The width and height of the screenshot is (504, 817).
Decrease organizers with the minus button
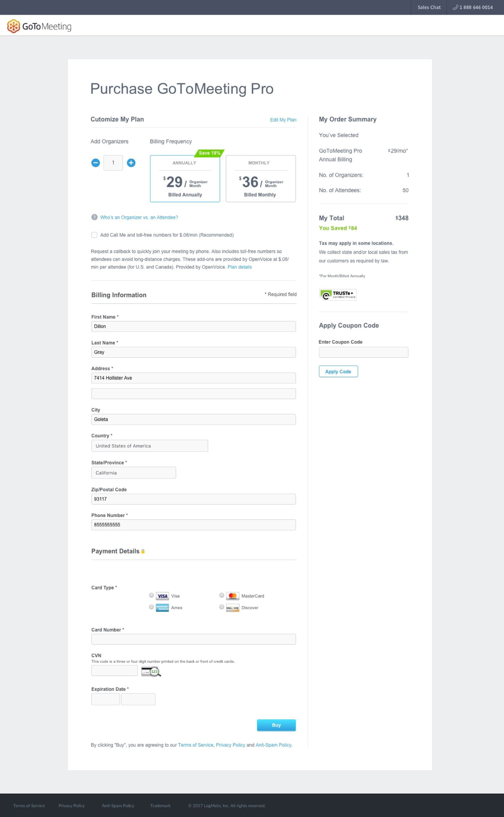(x=96, y=163)
